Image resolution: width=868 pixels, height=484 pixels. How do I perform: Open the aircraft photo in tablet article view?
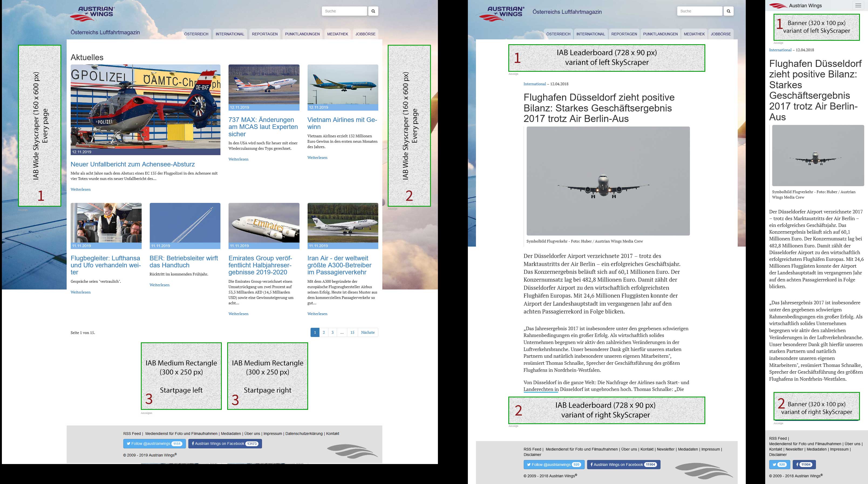coord(608,181)
